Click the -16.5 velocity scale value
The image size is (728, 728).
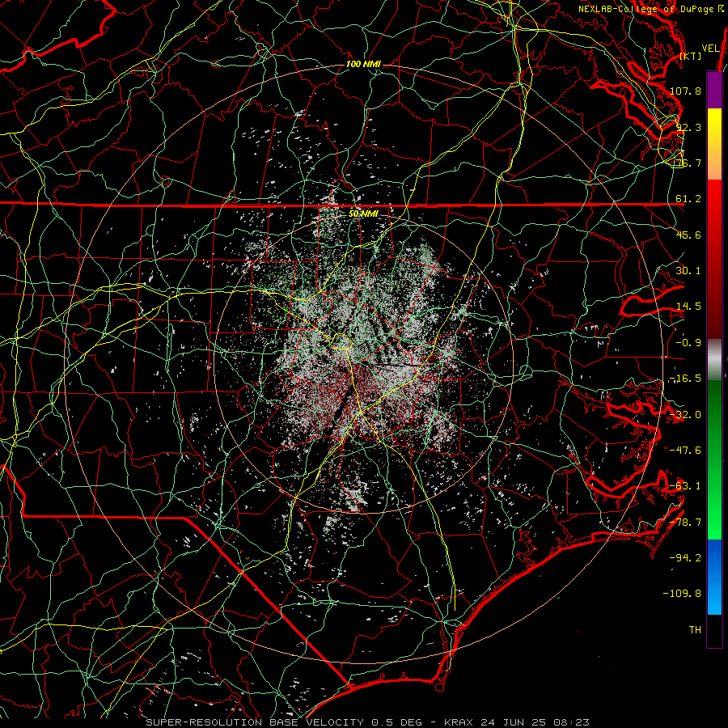coord(685,379)
